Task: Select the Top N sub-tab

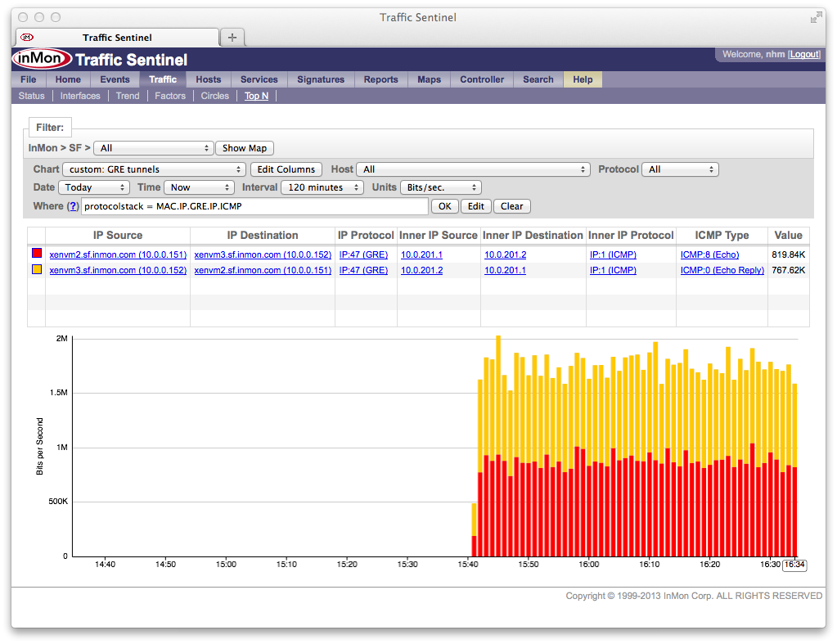Action: pos(256,96)
